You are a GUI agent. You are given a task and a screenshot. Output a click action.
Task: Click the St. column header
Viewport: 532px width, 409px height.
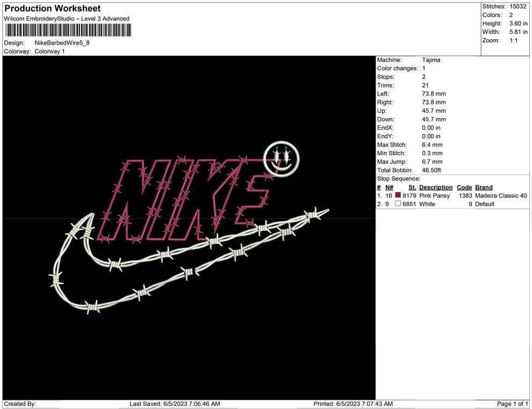coord(412,187)
